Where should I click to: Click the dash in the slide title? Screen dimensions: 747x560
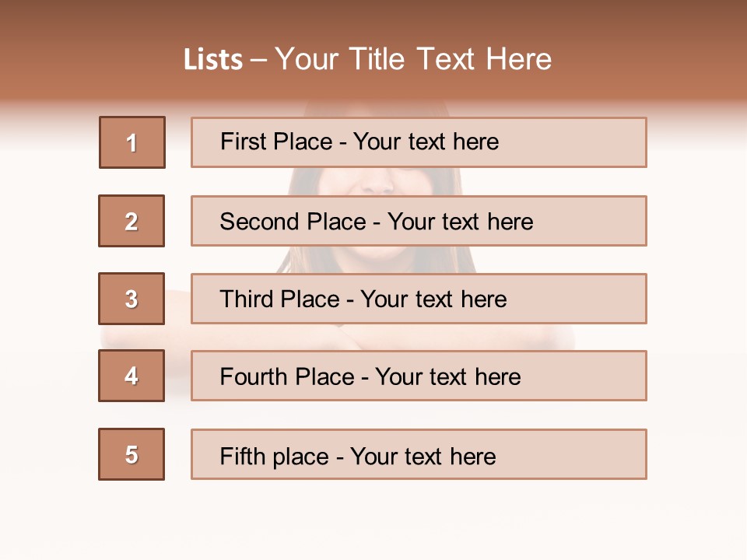tap(259, 60)
